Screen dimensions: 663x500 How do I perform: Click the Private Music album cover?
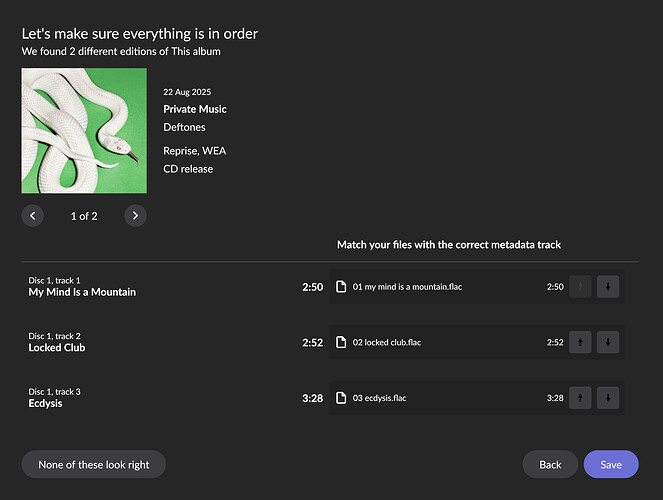84,131
